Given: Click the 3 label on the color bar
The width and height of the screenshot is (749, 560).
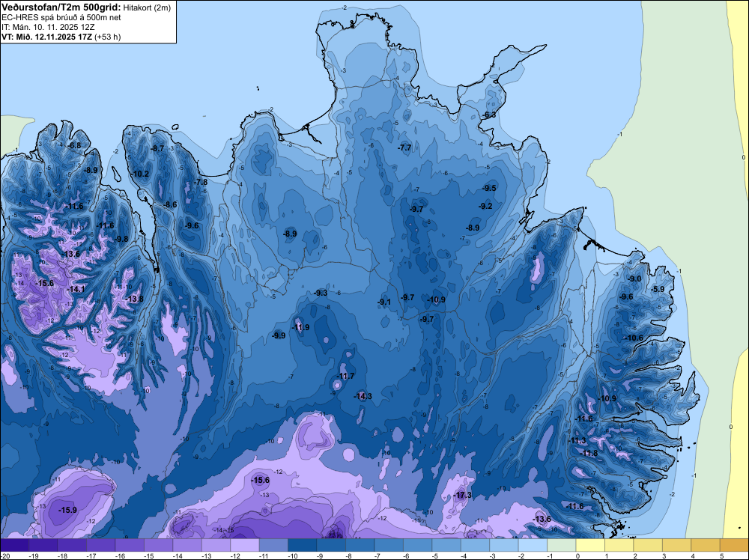Looking at the screenshot, I should [x=664, y=556].
